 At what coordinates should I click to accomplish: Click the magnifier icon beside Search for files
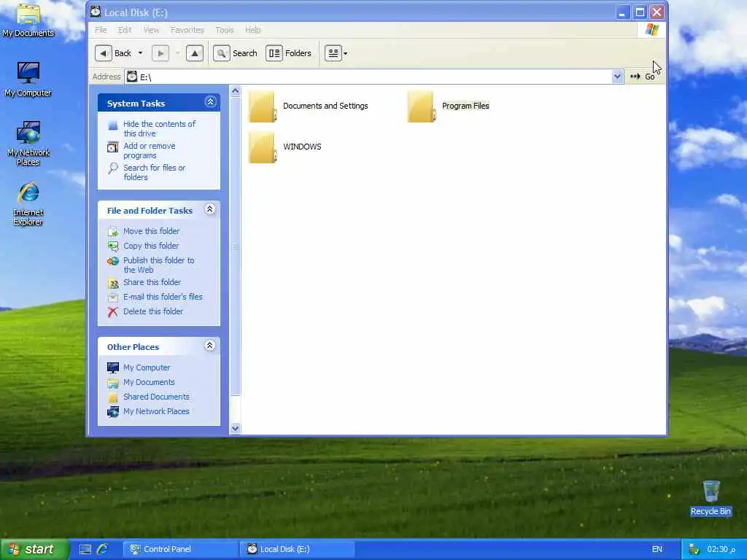(x=113, y=168)
